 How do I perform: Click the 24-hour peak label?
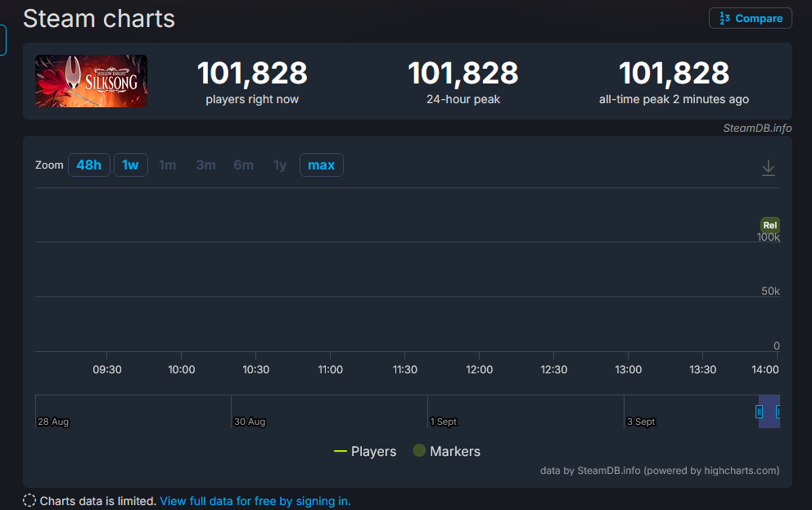(x=463, y=99)
